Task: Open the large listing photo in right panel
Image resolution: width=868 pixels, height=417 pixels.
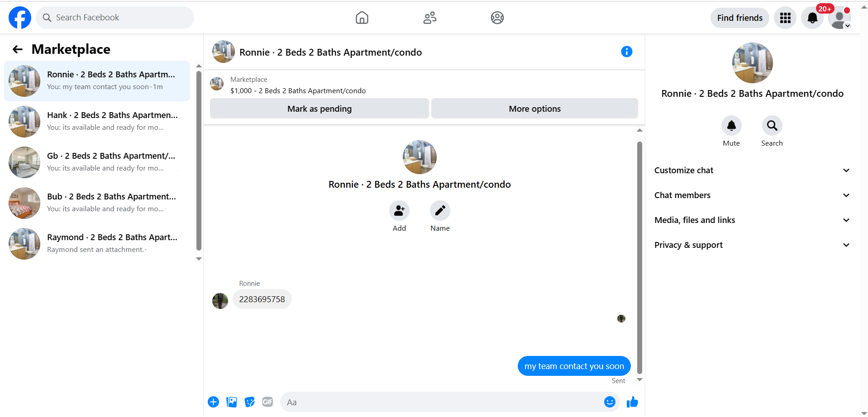Action: pos(752,63)
